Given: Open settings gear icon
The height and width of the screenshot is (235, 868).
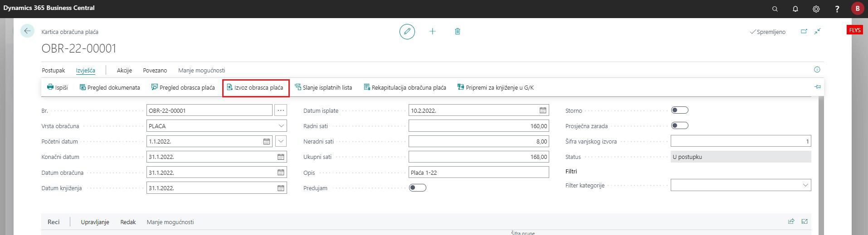Looking at the screenshot, I should coord(816,9).
